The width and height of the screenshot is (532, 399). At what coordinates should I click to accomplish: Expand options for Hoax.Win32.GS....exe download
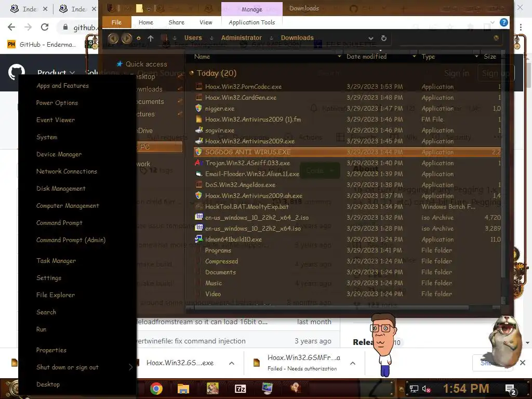tap(232, 363)
